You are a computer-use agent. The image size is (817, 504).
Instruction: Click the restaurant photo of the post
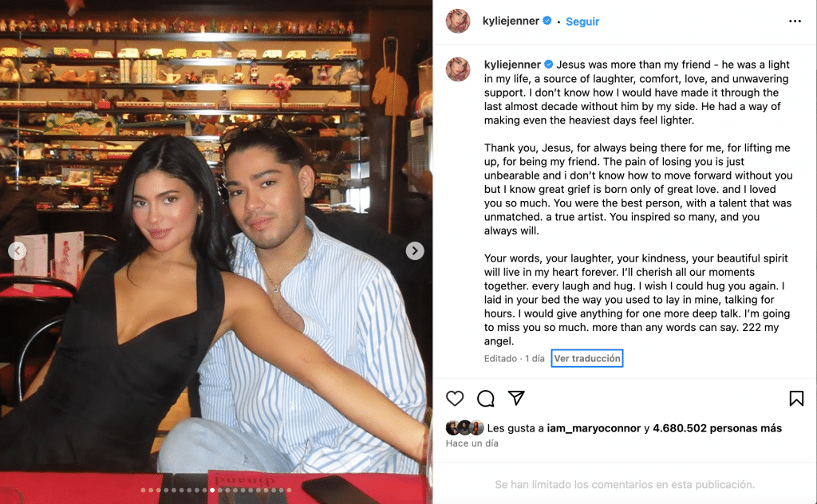coord(216,252)
